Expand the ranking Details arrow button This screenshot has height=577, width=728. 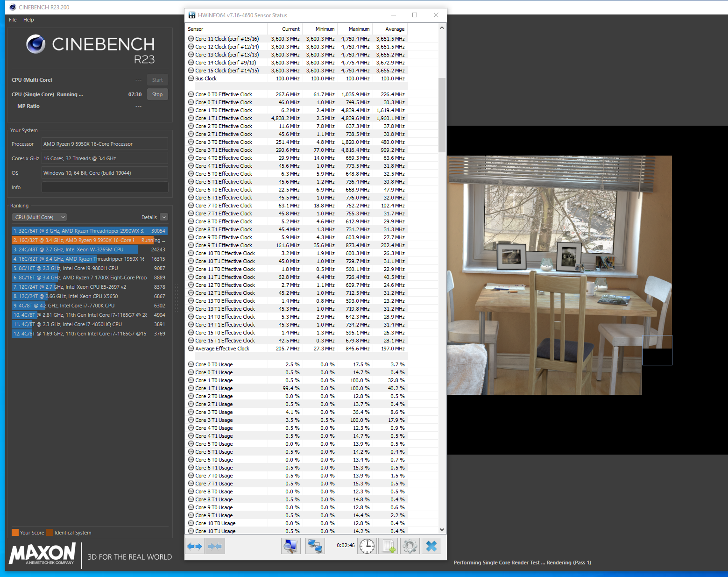click(x=164, y=217)
